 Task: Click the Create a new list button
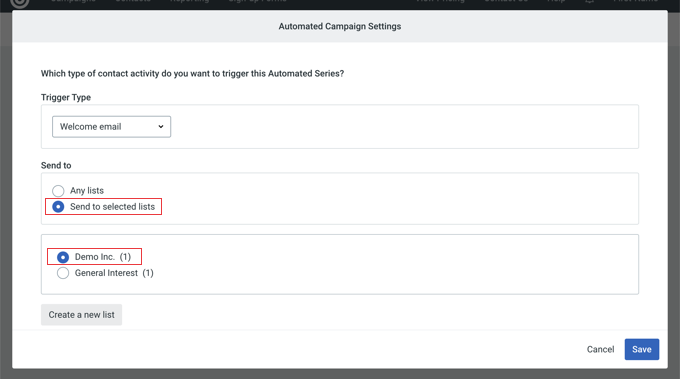pos(82,315)
